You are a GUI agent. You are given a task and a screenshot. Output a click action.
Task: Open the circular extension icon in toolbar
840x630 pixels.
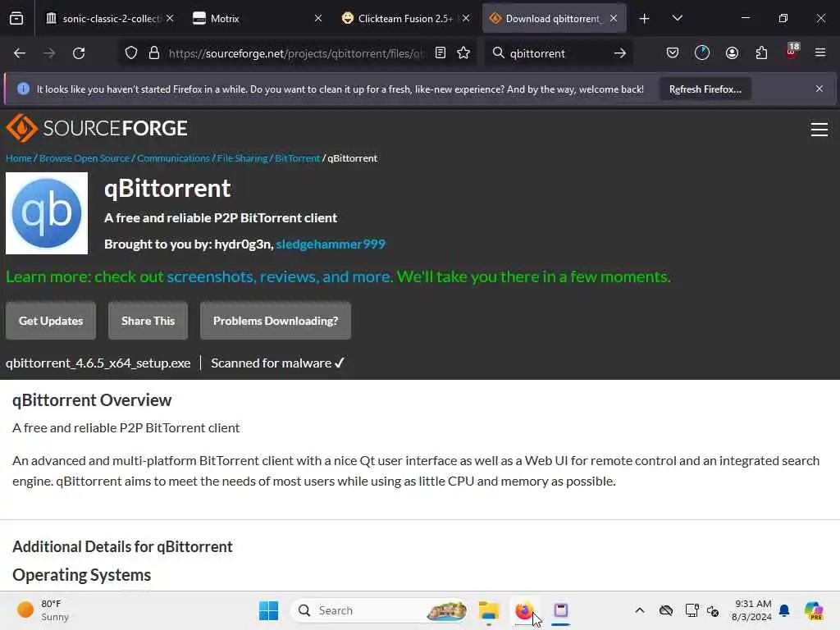pyautogui.click(x=702, y=53)
